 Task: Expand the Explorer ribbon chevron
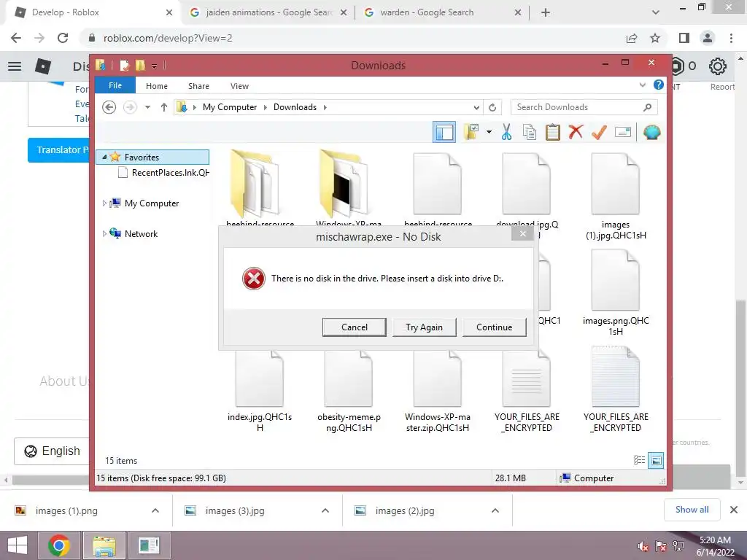(642, 85)
